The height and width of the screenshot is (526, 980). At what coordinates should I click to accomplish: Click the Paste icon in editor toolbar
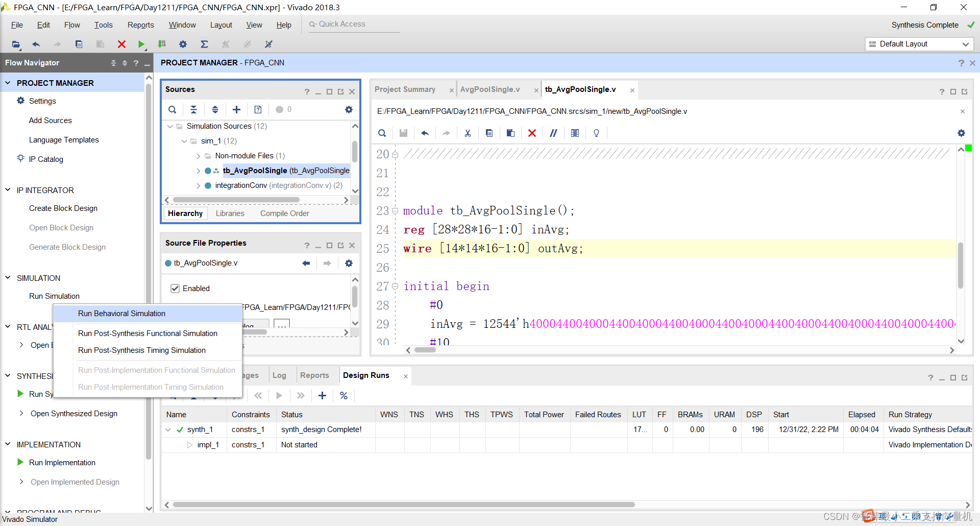click(510, 133)
